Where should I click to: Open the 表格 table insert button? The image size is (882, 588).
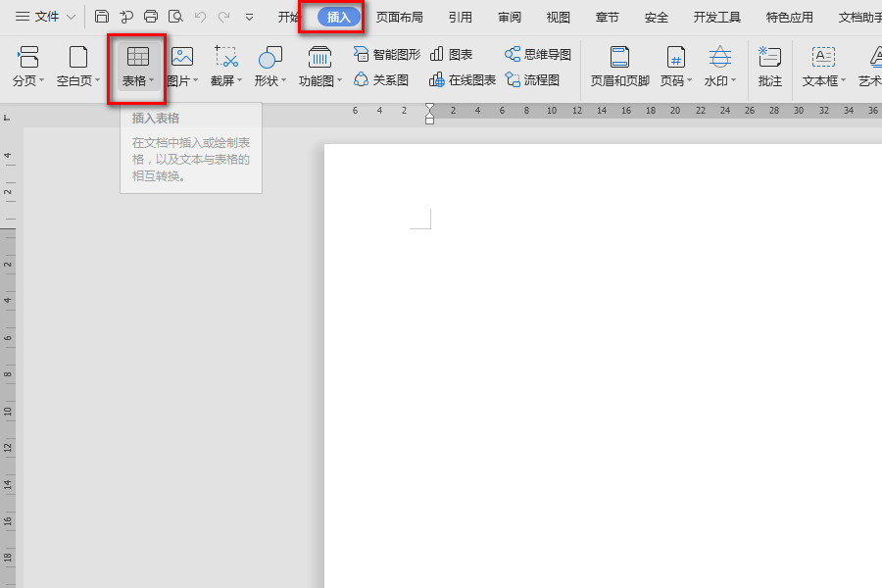click(x=137, y=67)
